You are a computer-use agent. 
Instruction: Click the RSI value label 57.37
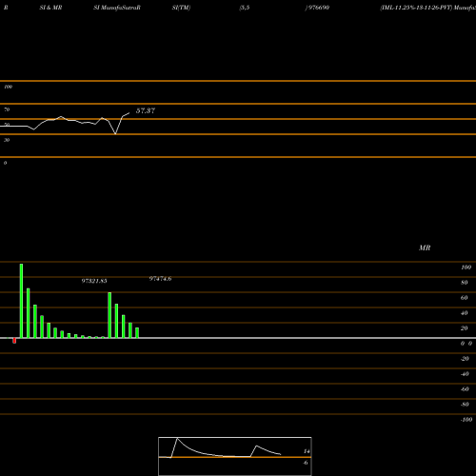click(x=146, y=110)
